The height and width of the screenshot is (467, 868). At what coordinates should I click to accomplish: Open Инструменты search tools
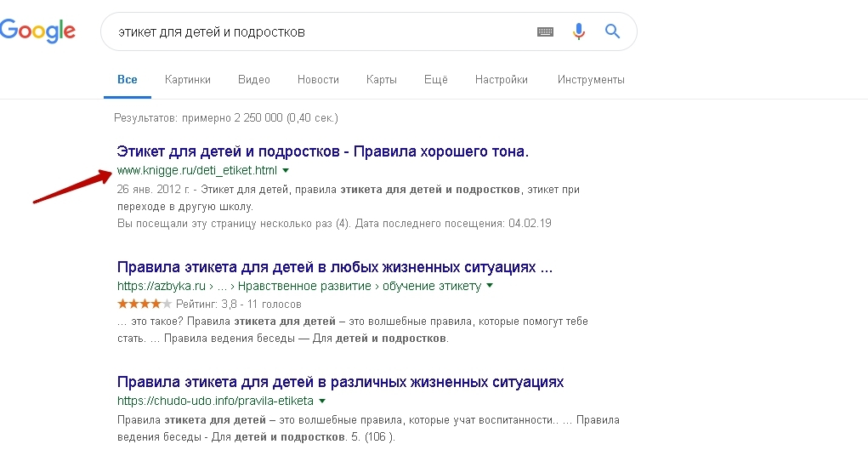(591, 79)
